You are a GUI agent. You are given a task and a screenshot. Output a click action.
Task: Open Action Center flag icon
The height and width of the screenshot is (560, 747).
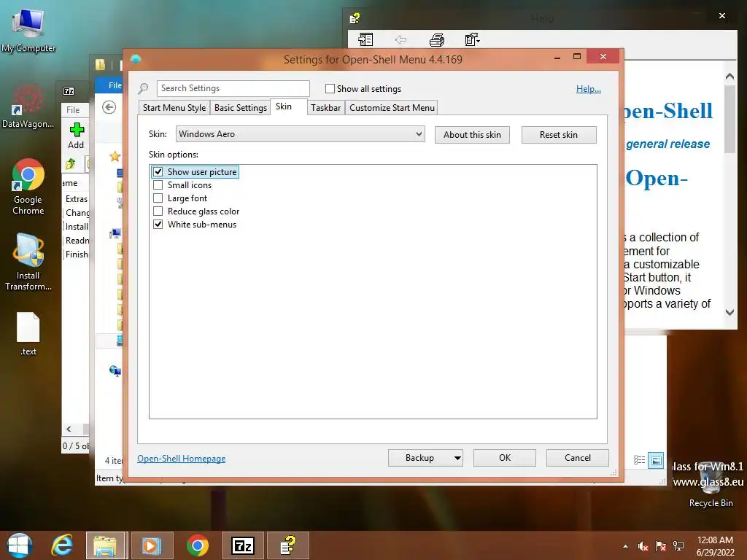point(661,546)
